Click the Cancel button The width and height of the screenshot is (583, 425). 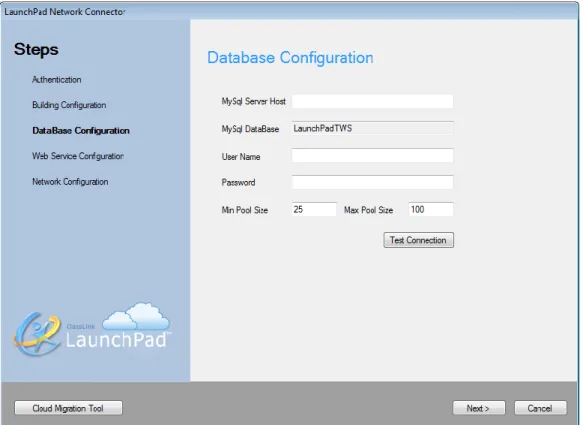point(540,408)
